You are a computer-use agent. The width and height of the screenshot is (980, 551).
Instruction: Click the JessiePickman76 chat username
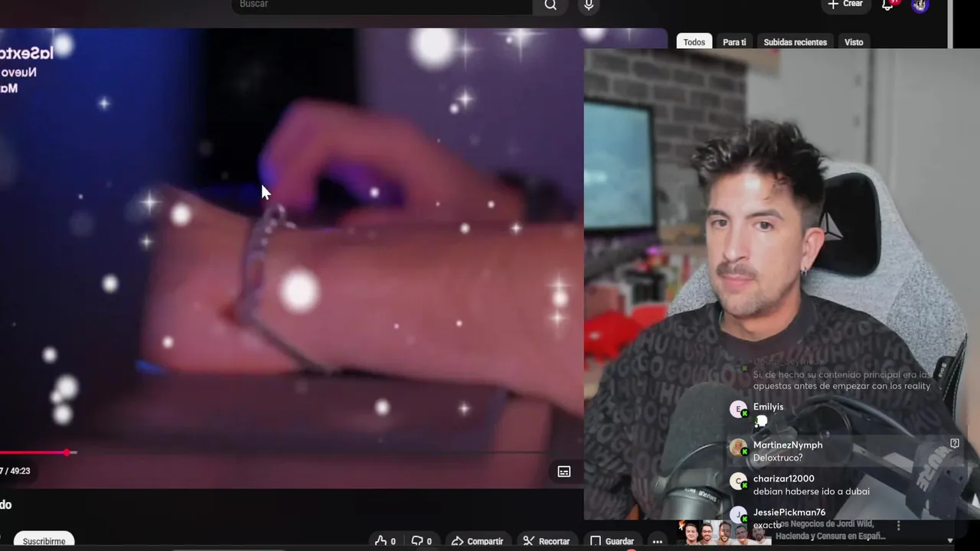point(789,512)
